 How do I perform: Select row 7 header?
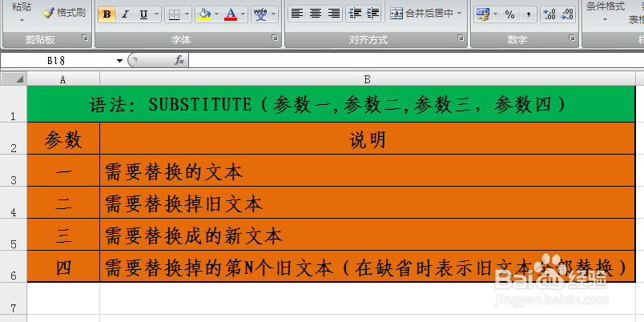[x=14, y=299]
